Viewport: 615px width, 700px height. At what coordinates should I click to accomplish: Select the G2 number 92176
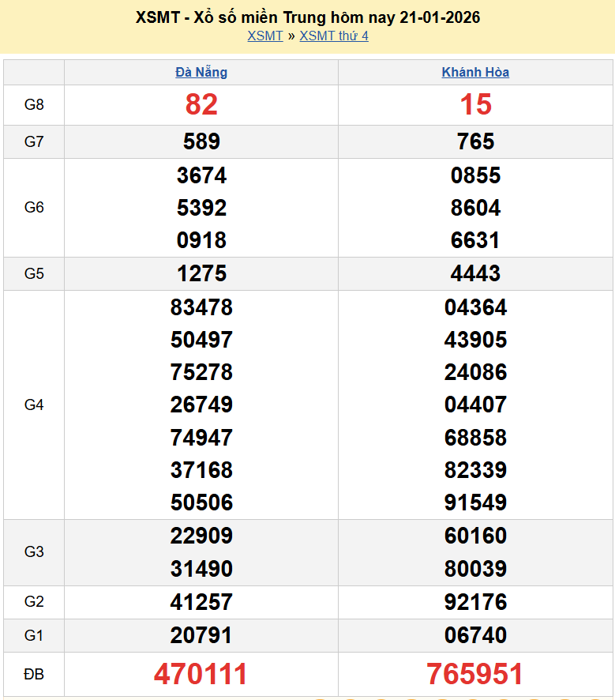(x=475, y=602)
